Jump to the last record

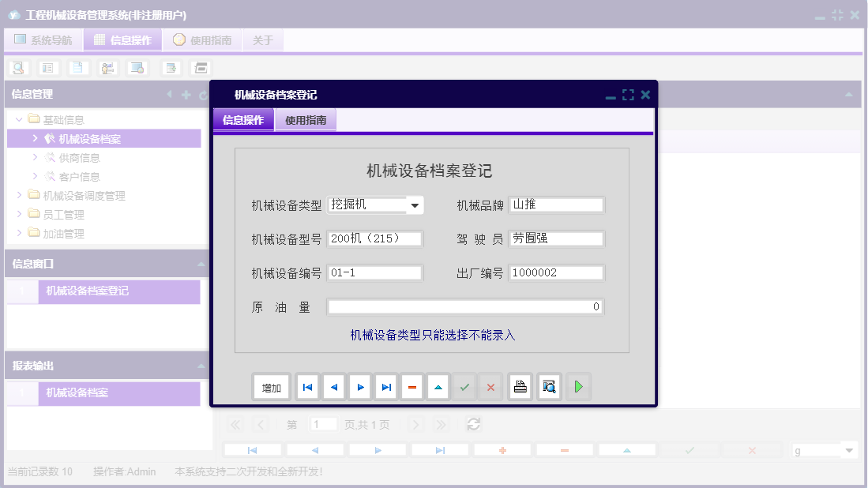pos(385,386)
